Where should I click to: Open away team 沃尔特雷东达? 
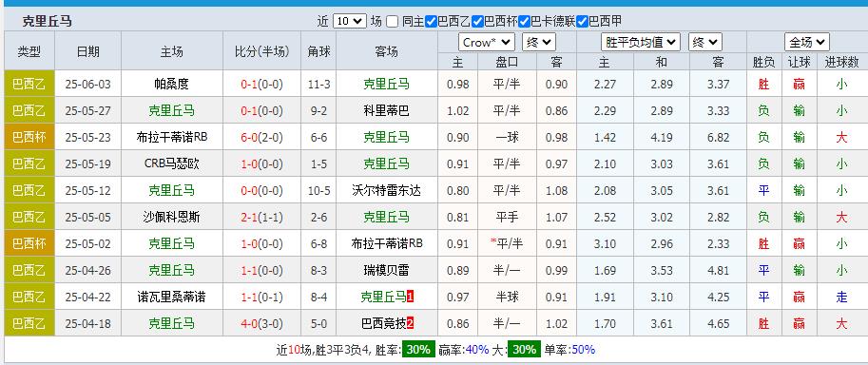point(386,190)
